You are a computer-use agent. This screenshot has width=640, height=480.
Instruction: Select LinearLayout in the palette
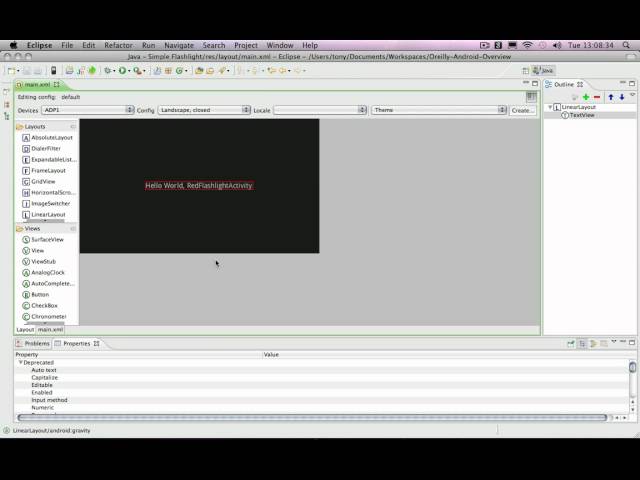pyautogui.click(x=44, y=215)
